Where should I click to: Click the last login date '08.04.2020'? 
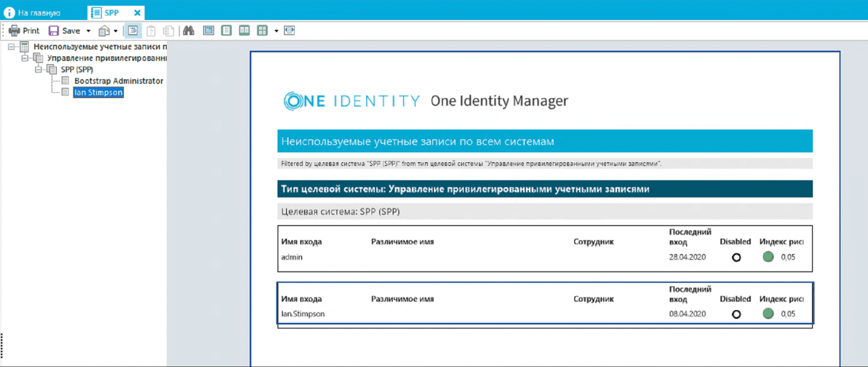click(x=687, y=314)
